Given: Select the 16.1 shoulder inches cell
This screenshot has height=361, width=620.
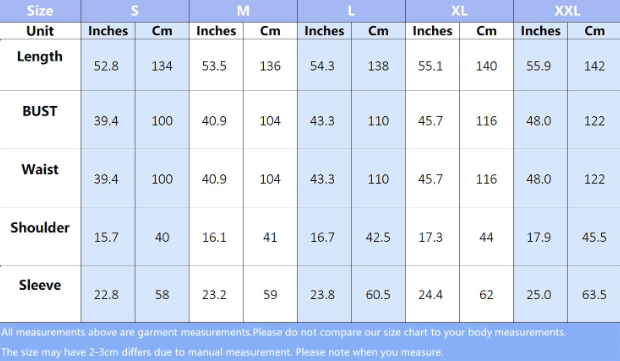Looking at the screenshot, I should point(214,237).
